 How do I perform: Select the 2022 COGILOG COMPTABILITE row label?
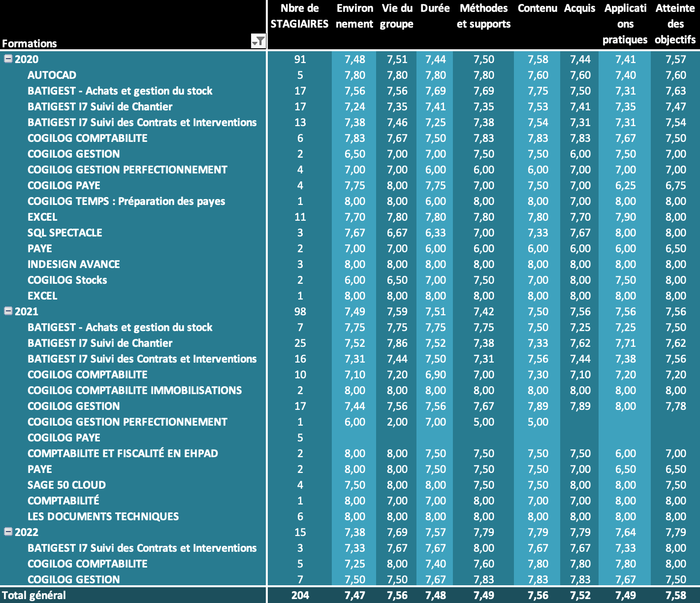click(88, 564)
